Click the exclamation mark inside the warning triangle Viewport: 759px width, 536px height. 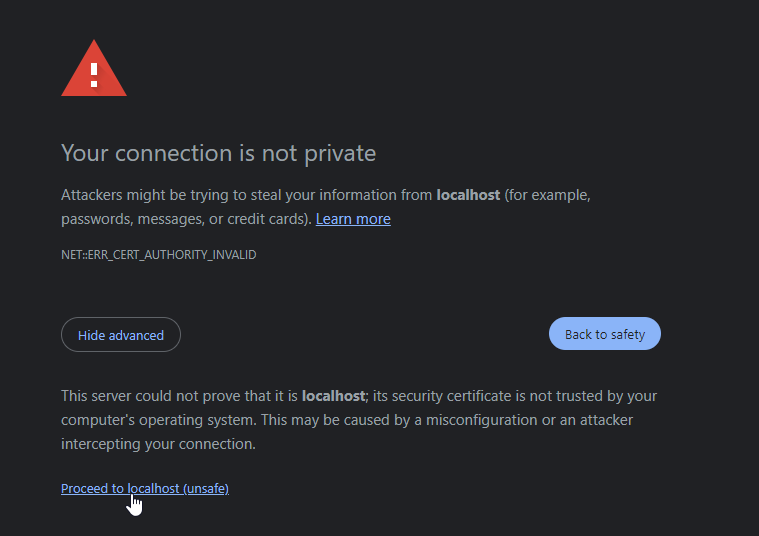(94, 75)
